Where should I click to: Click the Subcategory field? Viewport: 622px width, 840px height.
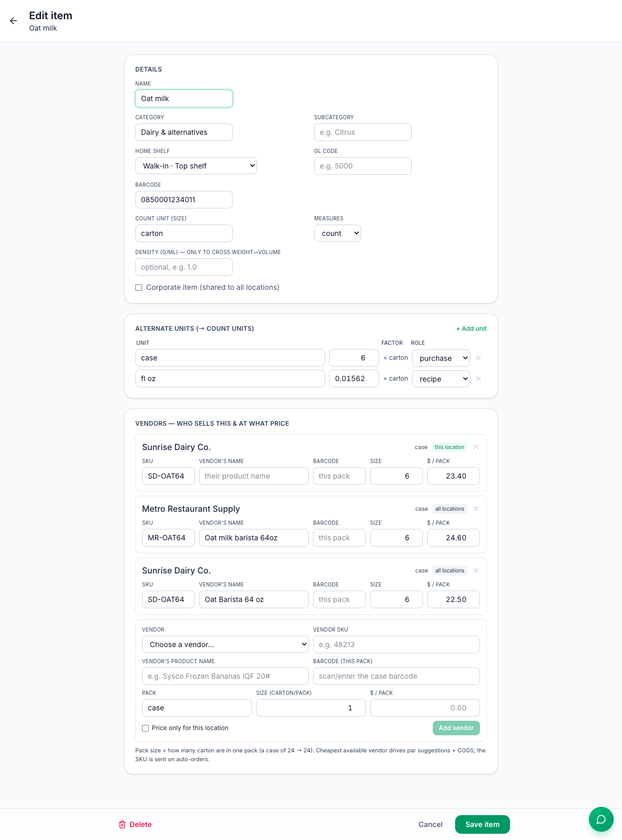coord(363,132)
